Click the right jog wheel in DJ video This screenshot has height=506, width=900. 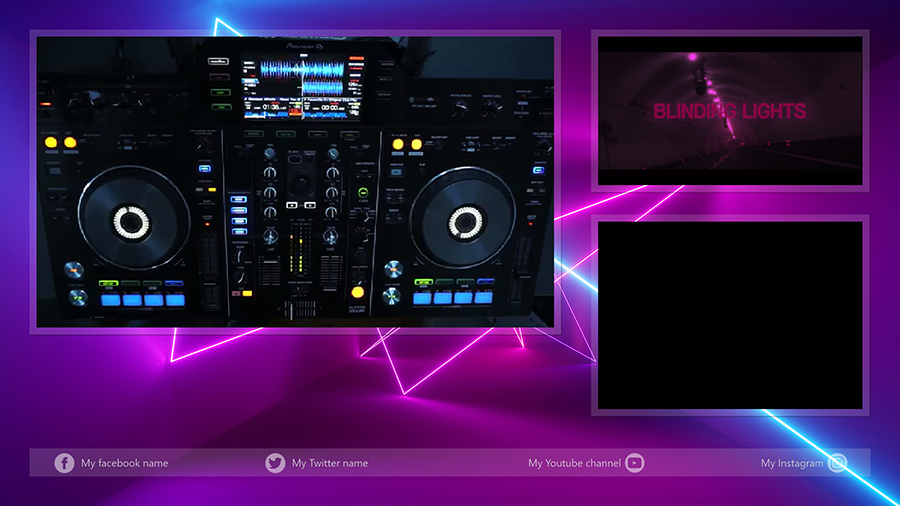click(463, 218)
